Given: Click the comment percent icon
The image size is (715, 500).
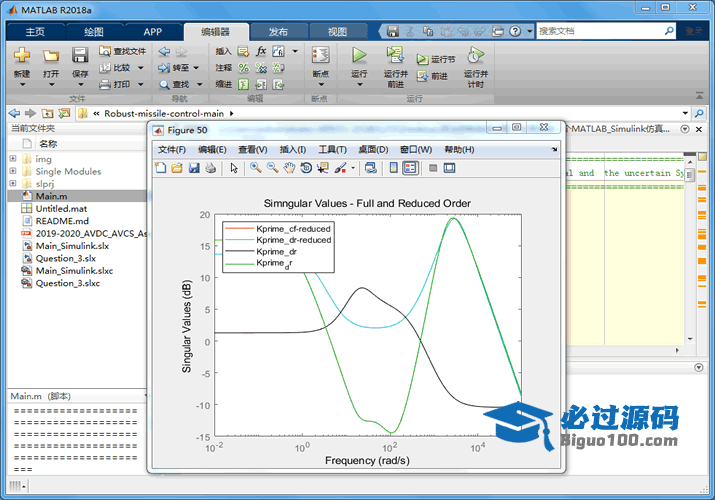Looking at the screenshot, I should [x=244, y=68].
